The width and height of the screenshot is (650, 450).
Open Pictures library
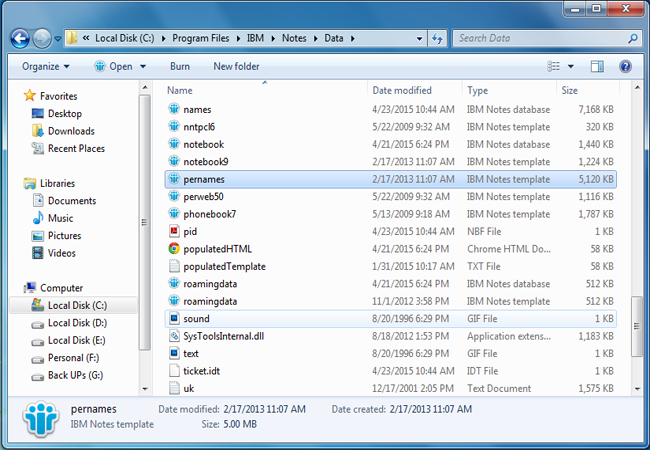pos(64,235)
